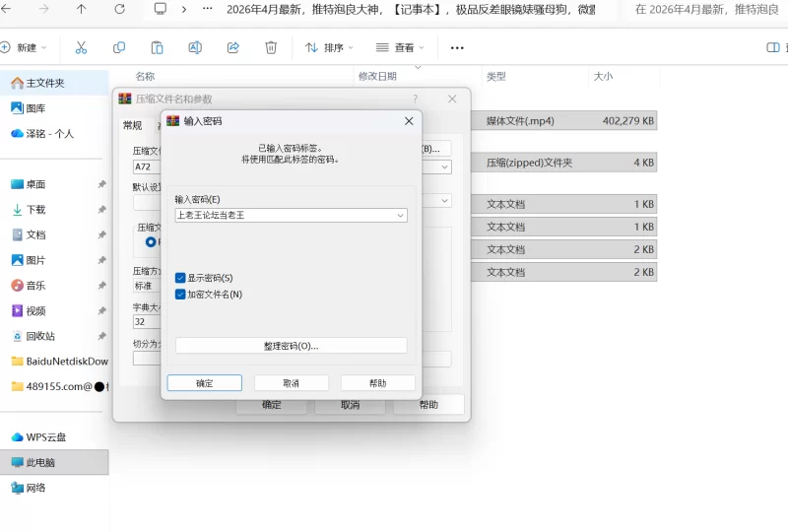The width and height of the screenshot is (788, 532).
Task: Open 主文件夹 in the sidebar
Action: click(54, 83)
